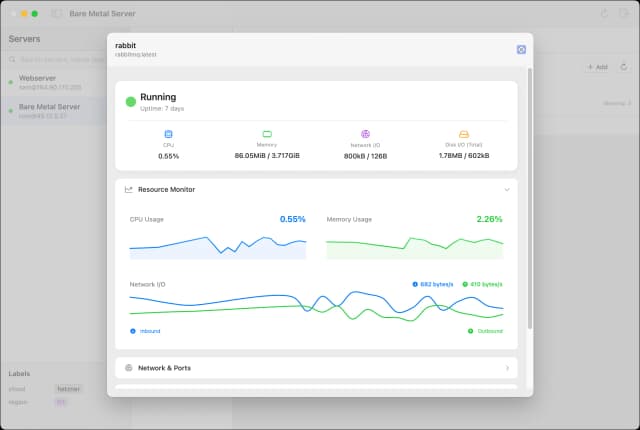
Task: Expand the Network & Ports section chevron
Action: click(x=507, y=368)
